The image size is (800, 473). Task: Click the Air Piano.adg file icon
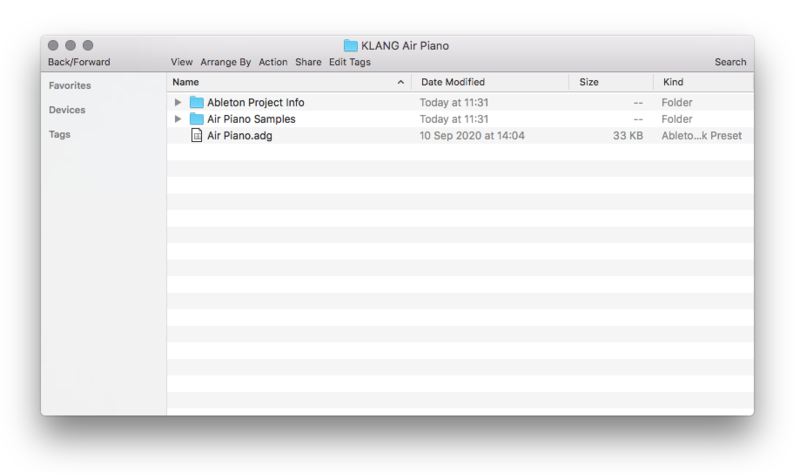tap(196, 135)
